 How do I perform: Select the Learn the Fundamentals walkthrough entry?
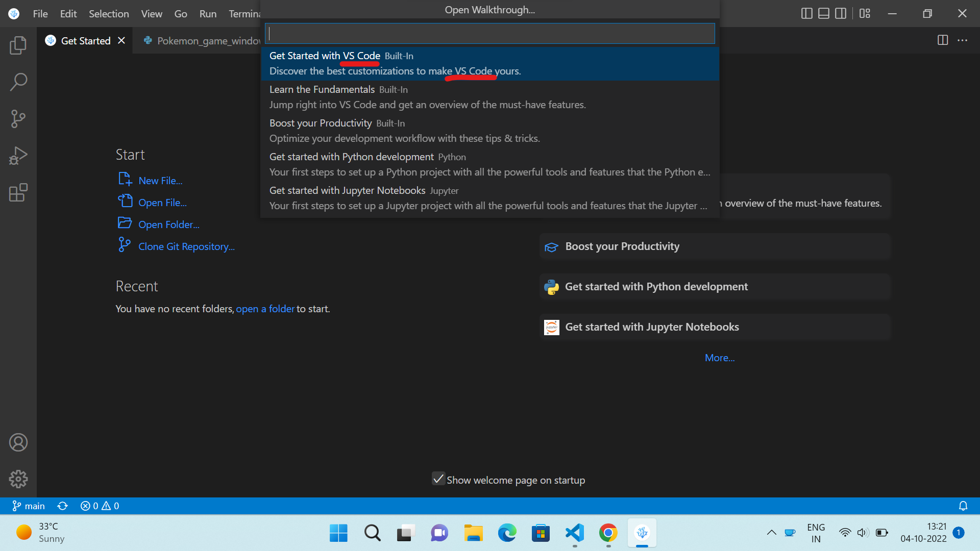490,97
